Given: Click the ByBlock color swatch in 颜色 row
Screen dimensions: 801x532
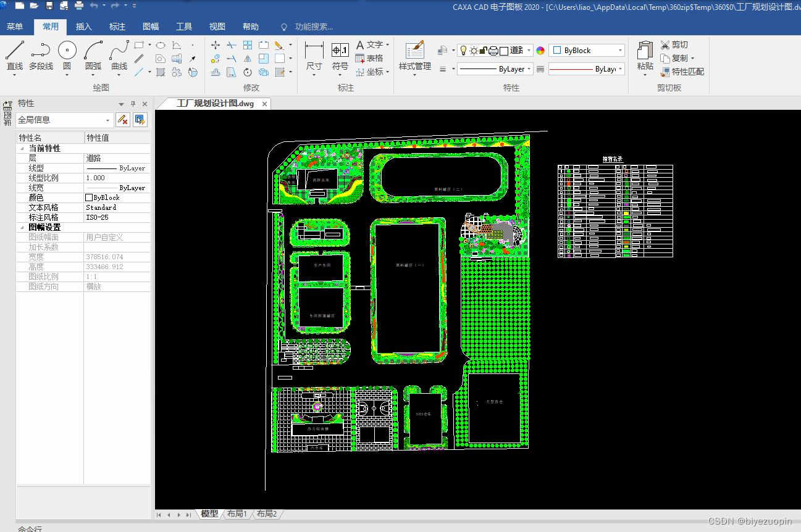Looking at the screenshot, I should pyautogui.click(x=89, y=197).
